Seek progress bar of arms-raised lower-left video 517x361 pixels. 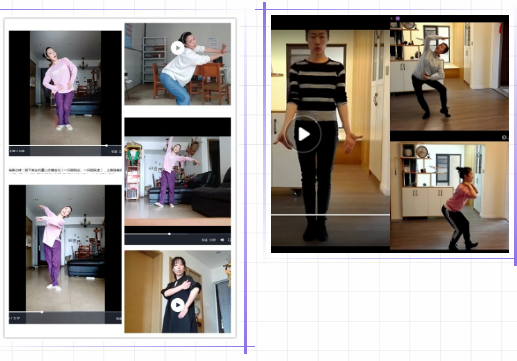pyautogui.click(x=65, y=312)
